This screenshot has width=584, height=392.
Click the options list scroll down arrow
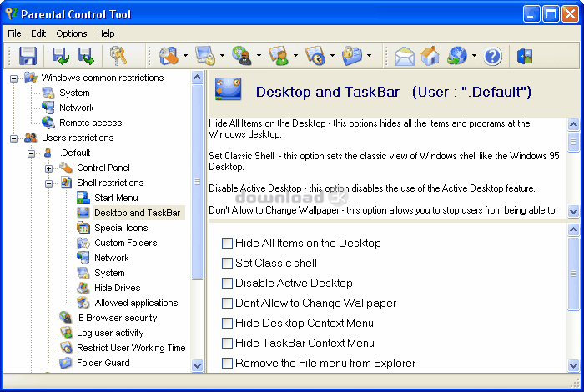573,365
